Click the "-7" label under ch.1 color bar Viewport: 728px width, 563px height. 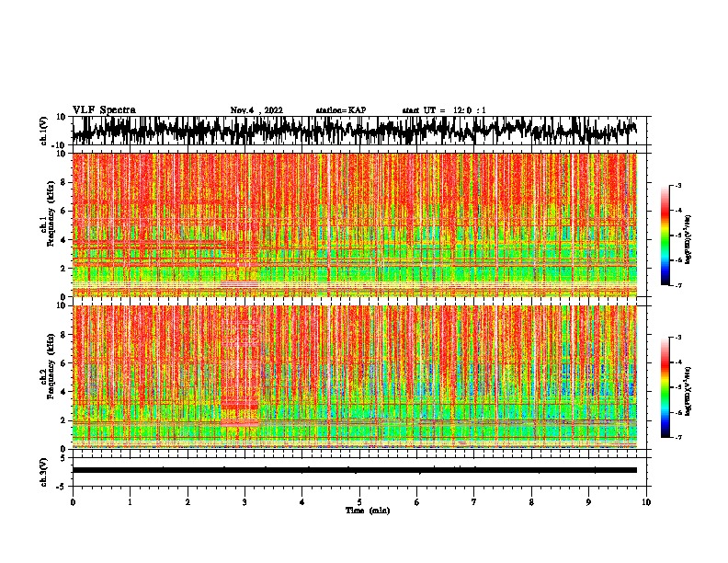point(677,285)
